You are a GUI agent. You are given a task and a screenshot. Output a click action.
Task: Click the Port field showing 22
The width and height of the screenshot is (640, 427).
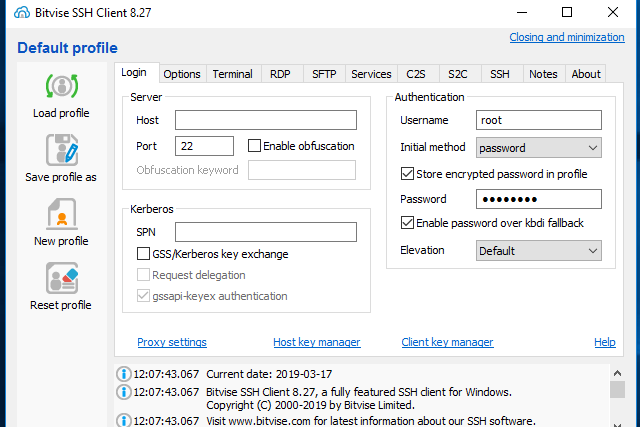point(204,146)
